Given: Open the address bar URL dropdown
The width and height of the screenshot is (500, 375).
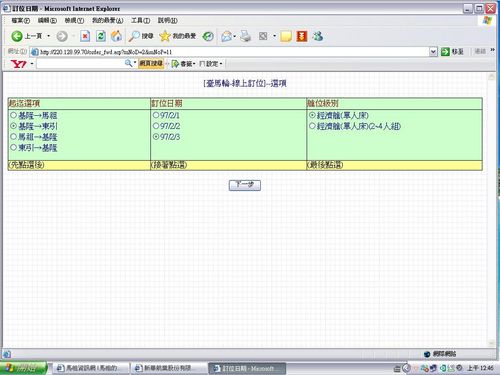Looking at the screenshot, I should click(433, 52).
